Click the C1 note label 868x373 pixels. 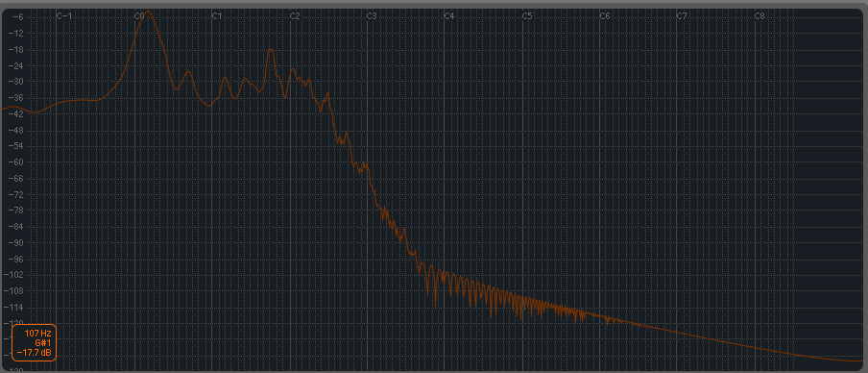217,16
